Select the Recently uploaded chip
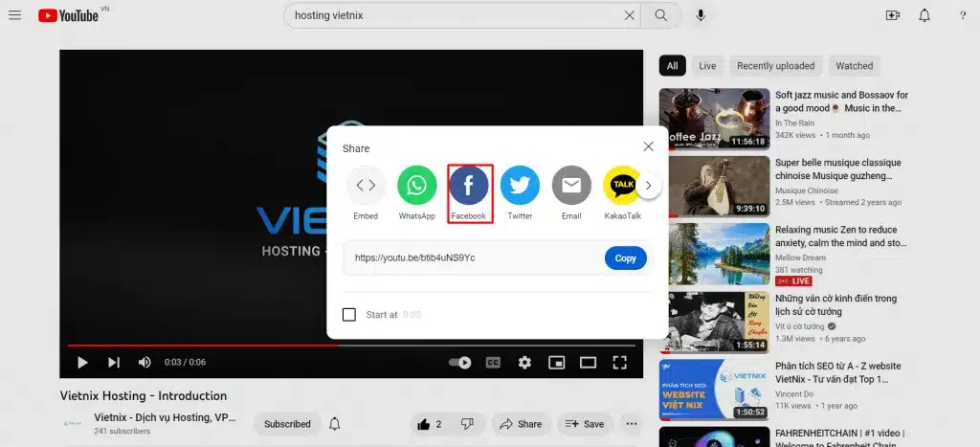 775,66
